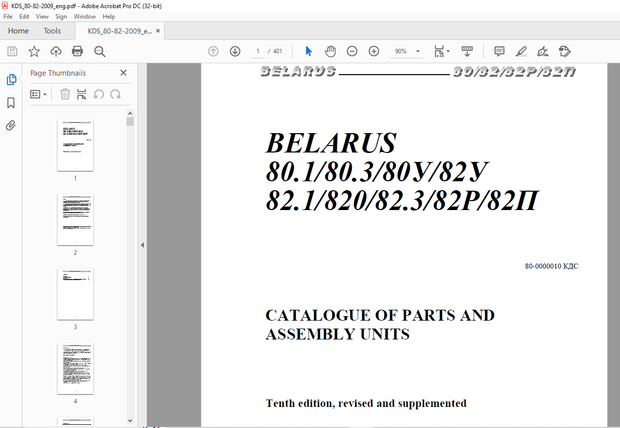Delete the selected page with the trash icon
The image size is (620, 428).
coord(65,94)
